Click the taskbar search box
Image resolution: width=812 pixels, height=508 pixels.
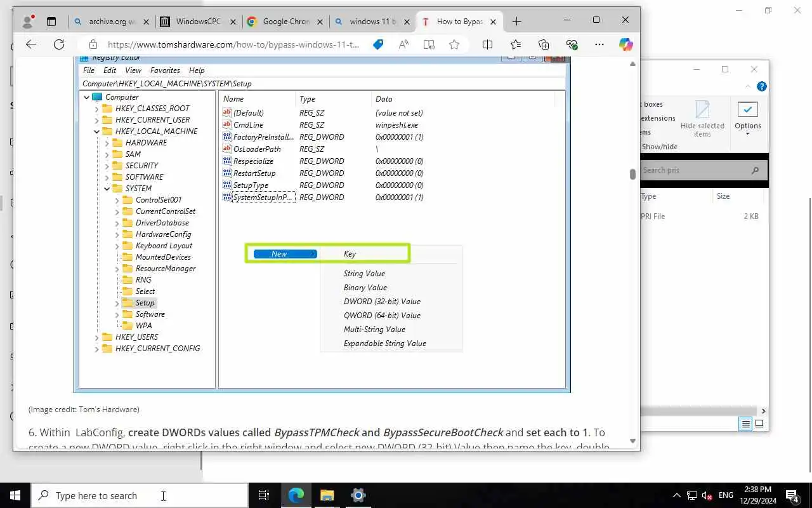(140, 495)
